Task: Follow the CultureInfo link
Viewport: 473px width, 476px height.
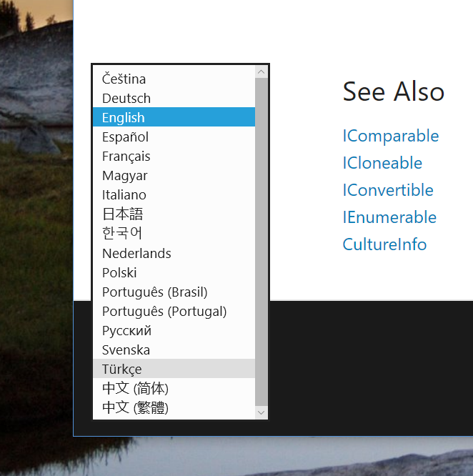Action: point(384,244)
